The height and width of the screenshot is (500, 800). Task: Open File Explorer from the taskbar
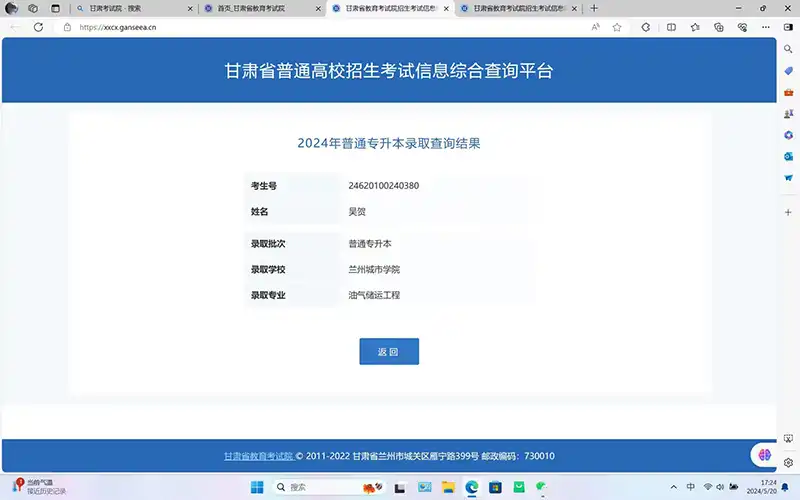tap(447, 487)
